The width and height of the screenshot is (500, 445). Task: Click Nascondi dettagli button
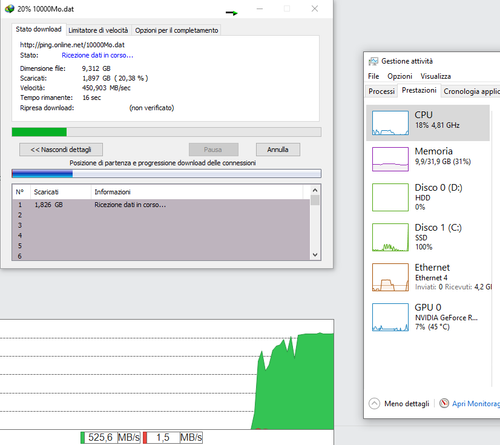61,150
